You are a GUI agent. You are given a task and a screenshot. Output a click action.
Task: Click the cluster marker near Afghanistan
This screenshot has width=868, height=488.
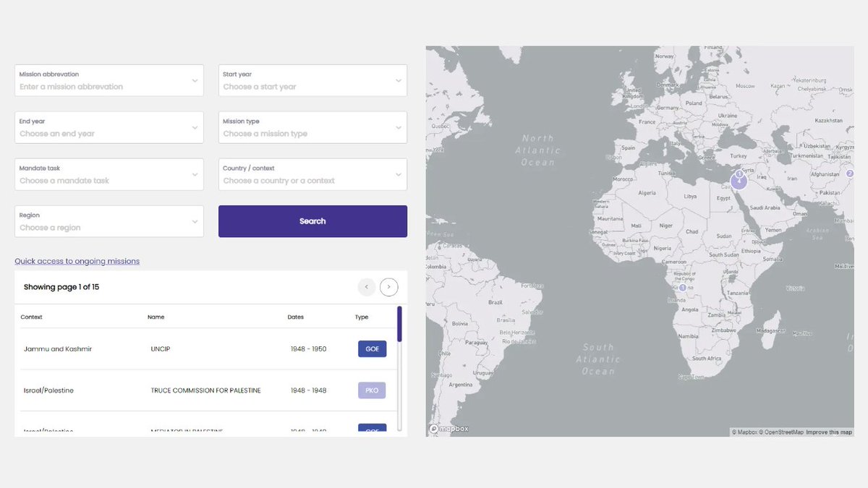(849, 174)
